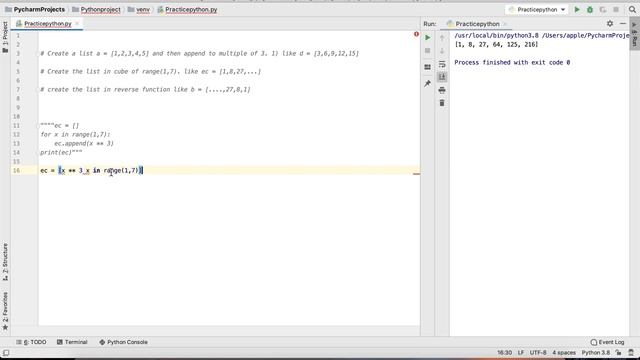Open the Terminal tool window
Screen dimensions: 640x360
[72, 342]
